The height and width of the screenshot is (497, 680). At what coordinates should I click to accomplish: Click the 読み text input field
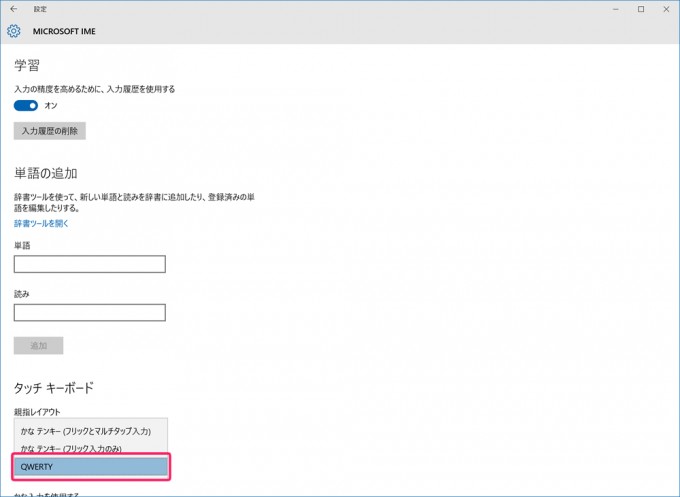click(90, 313)
